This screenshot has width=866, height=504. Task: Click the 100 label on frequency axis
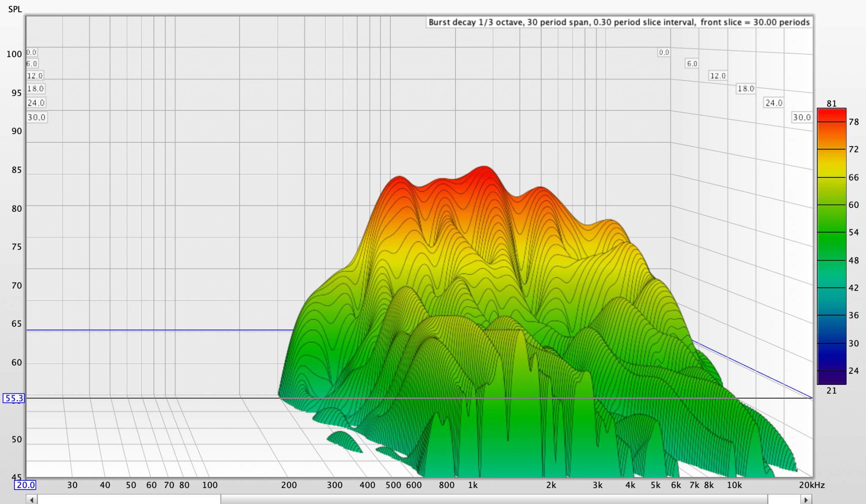(210, 485)
